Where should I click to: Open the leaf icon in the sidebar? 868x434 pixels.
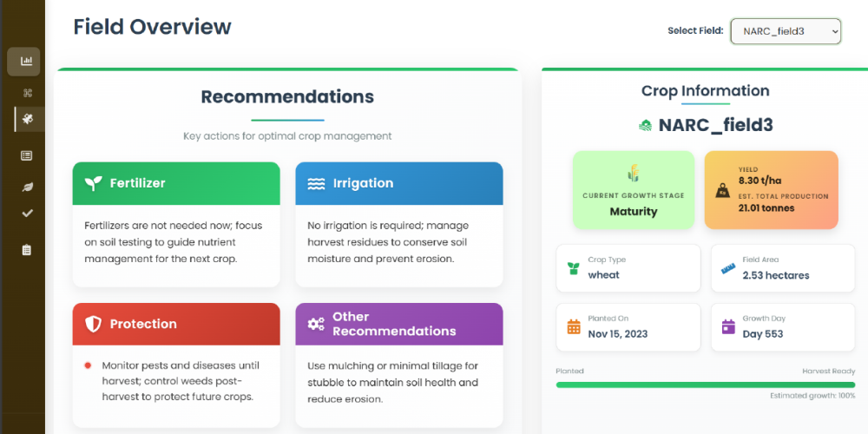(x=27, y=187)
